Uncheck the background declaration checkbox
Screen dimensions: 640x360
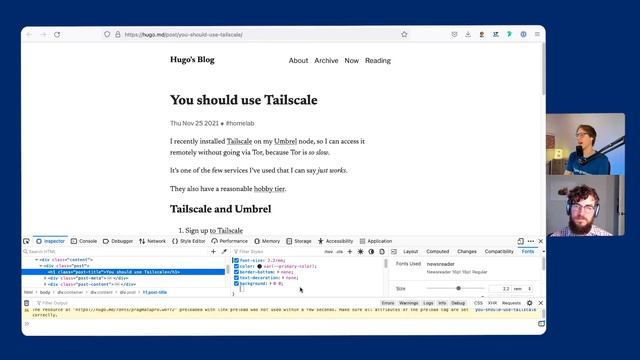[236, 283]
